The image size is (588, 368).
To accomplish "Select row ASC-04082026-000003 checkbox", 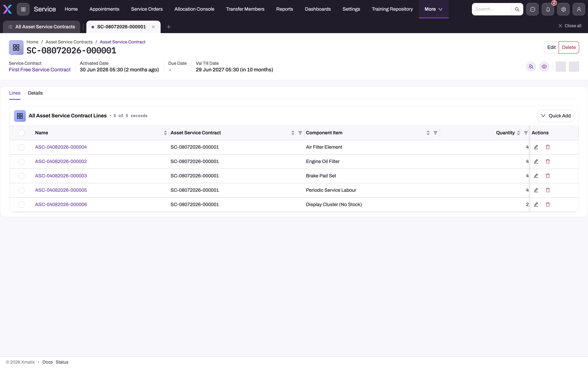I will [21, 176].
